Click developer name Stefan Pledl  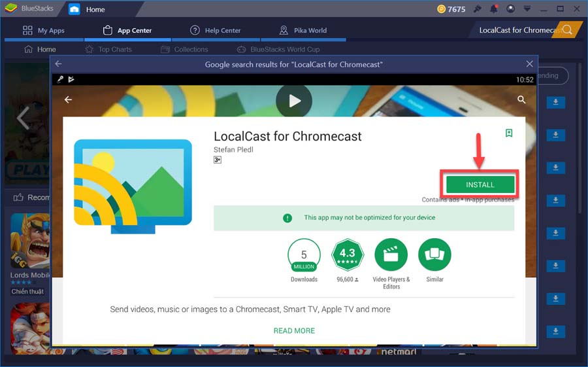[233, 150]
